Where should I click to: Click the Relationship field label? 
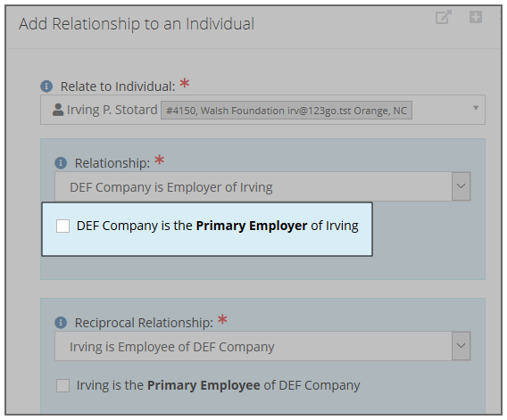pos(112,163)
